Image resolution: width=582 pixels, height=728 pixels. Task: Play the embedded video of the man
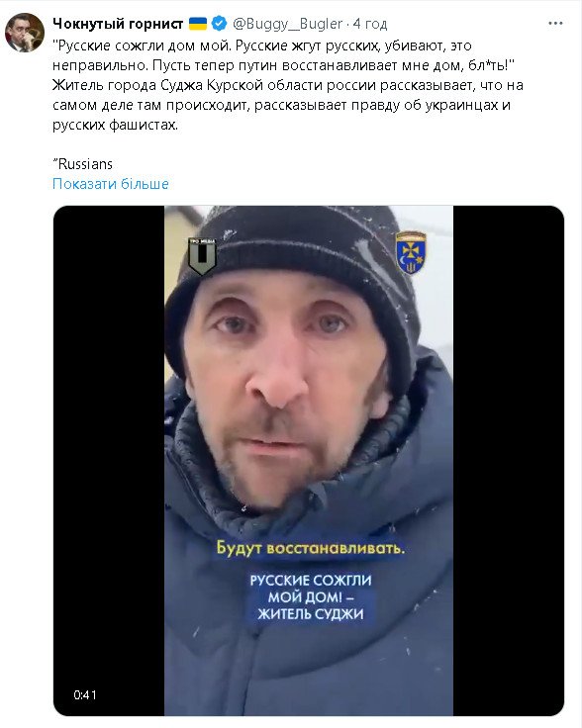309,461
